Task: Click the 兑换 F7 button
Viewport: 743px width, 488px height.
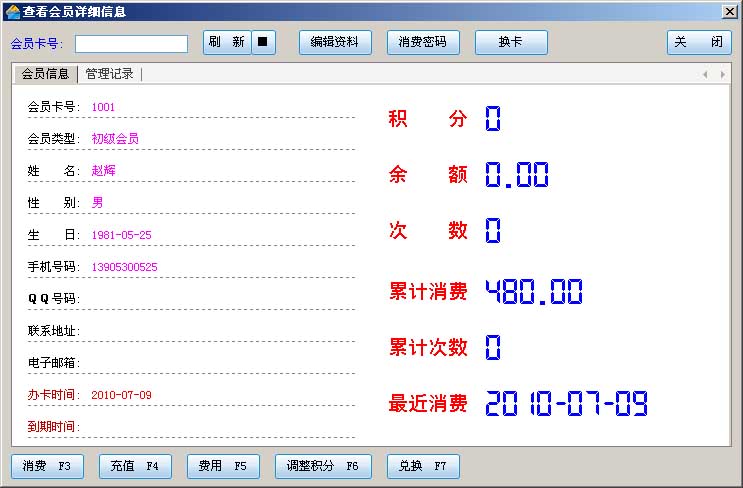Action: (x=423, y=466)
